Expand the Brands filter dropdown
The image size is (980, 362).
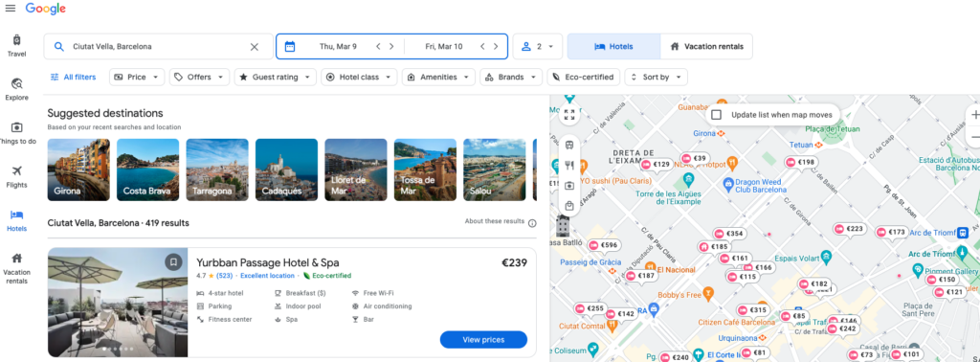(511, 77)
